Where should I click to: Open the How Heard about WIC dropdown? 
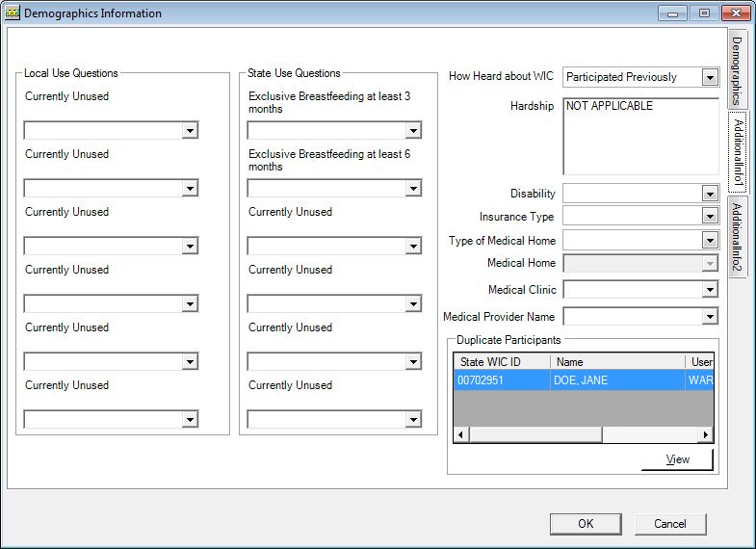(x=710, y=77)
